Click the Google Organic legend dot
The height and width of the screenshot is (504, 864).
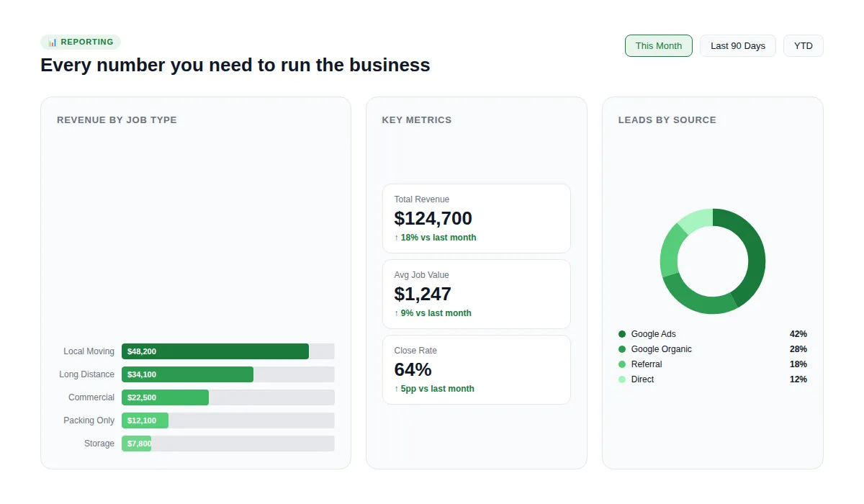622,349
